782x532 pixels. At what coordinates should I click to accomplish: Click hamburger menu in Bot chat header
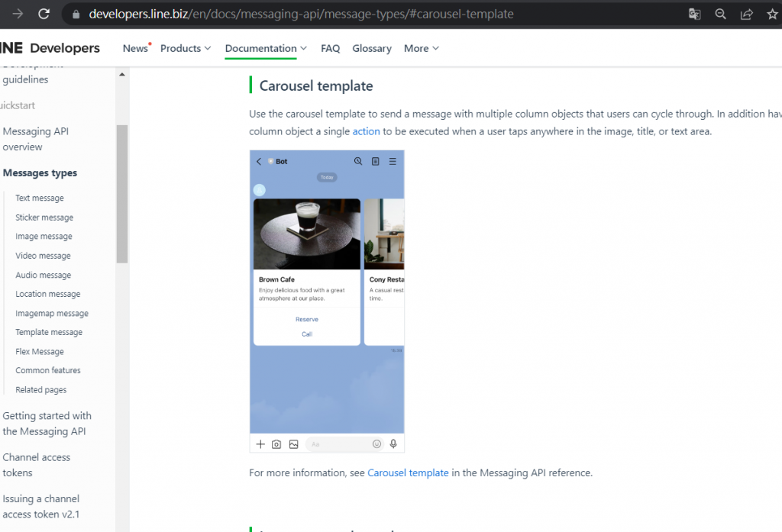(393, 162)
